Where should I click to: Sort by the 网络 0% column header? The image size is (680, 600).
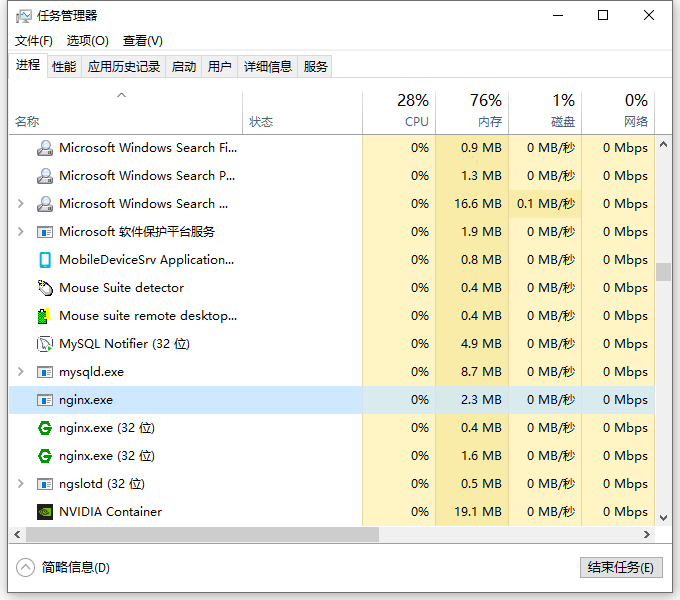(618, 113)
